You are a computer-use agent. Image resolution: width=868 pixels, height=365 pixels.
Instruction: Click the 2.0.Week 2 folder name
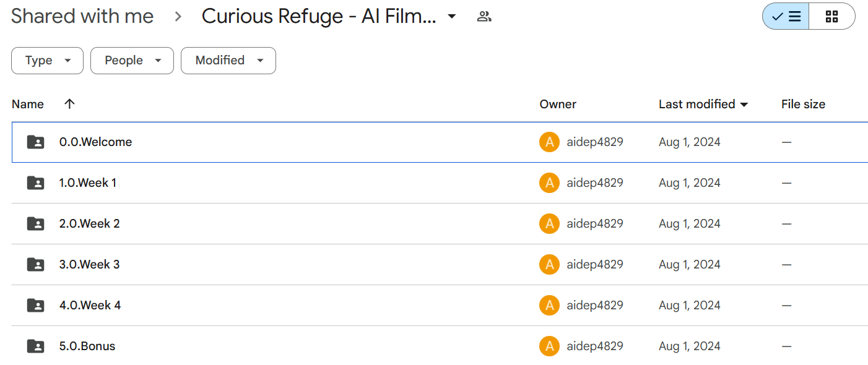90,224
